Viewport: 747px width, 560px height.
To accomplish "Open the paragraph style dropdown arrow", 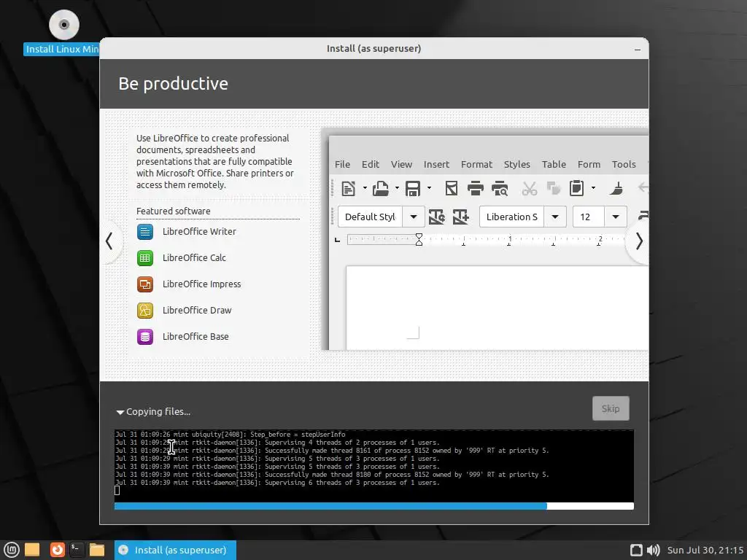I will click(414, 217).
